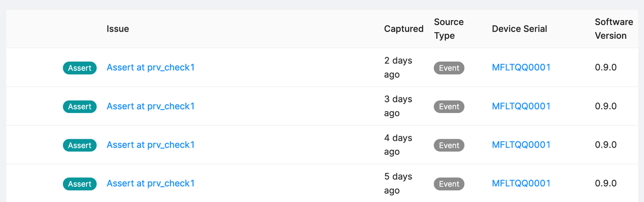
Task: Open device MFLTQQ0001 from the 5 days ago row
Action: pyautogui.click(x=521, y=183)
